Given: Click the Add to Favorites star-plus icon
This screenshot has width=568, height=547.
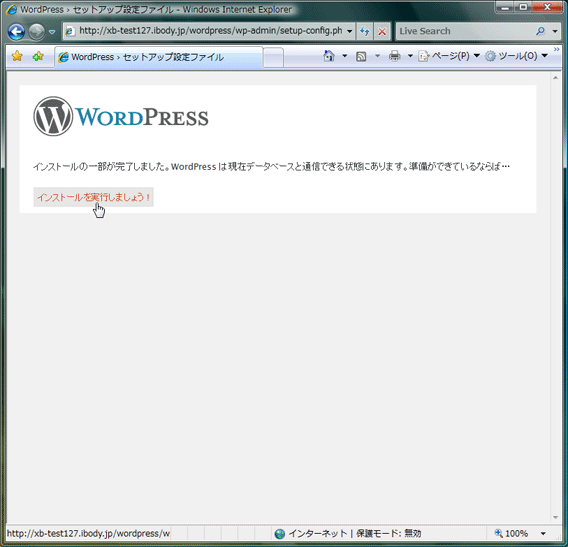Looking at the screenshot, I should click(38, 56).
